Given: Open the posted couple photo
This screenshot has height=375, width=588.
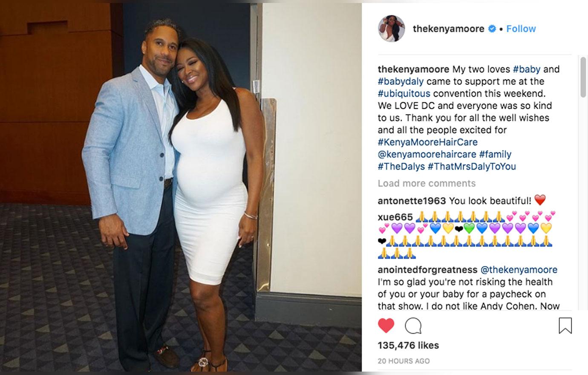Looking at the screenshot, I should pyautogui.click(x=181, y=187).
